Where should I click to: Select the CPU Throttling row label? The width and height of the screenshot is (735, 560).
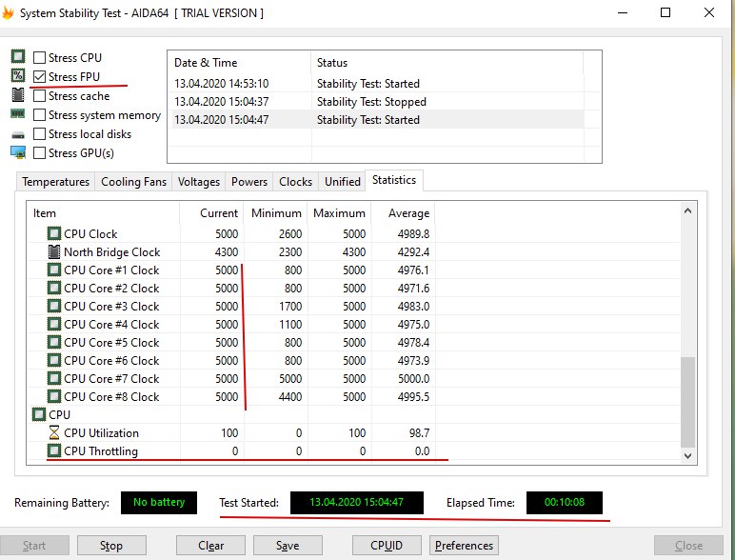(101, 450)
